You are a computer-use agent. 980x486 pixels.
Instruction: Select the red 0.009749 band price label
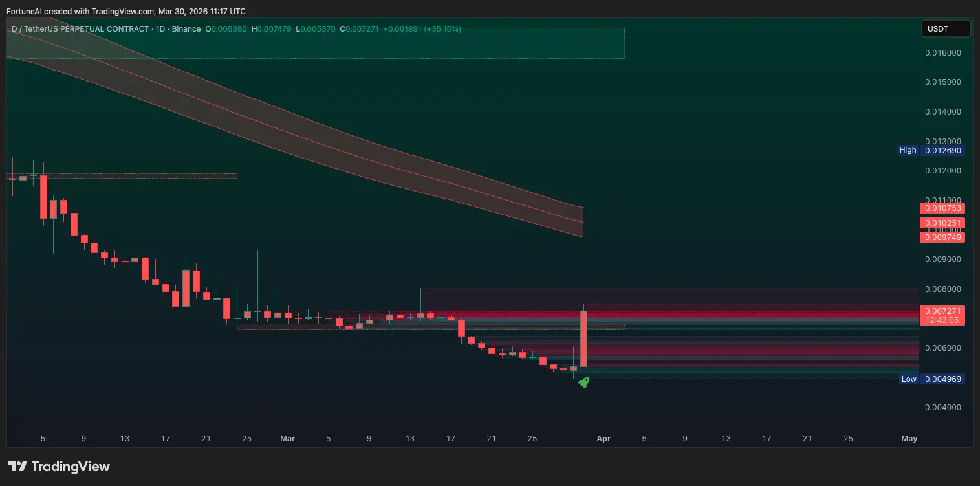(x=942, y=237)
